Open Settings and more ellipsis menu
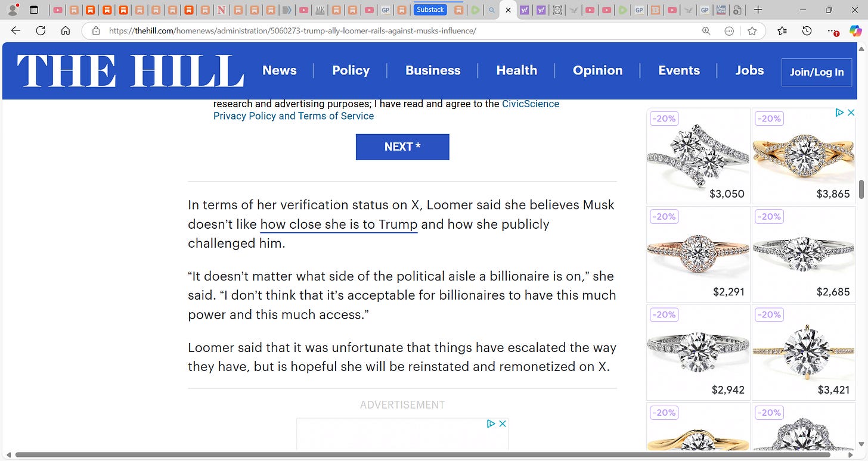868x461 pixels. (x=832, y=31)
